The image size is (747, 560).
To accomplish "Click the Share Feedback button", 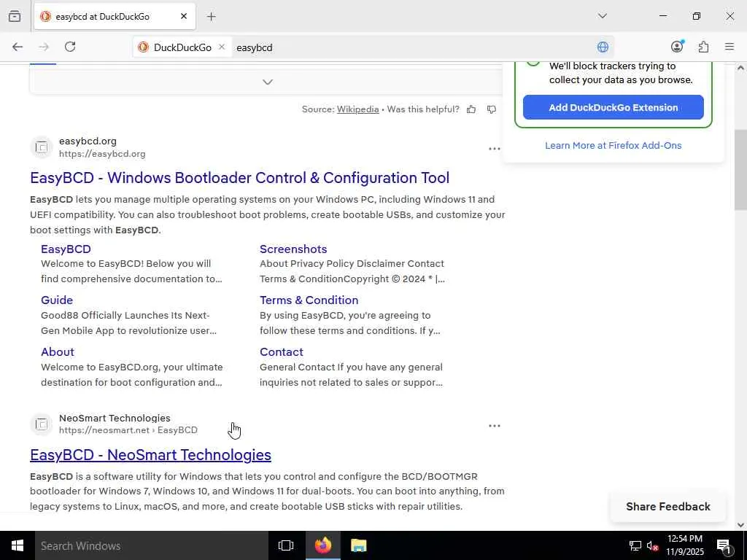I will [x=668, y=507].
